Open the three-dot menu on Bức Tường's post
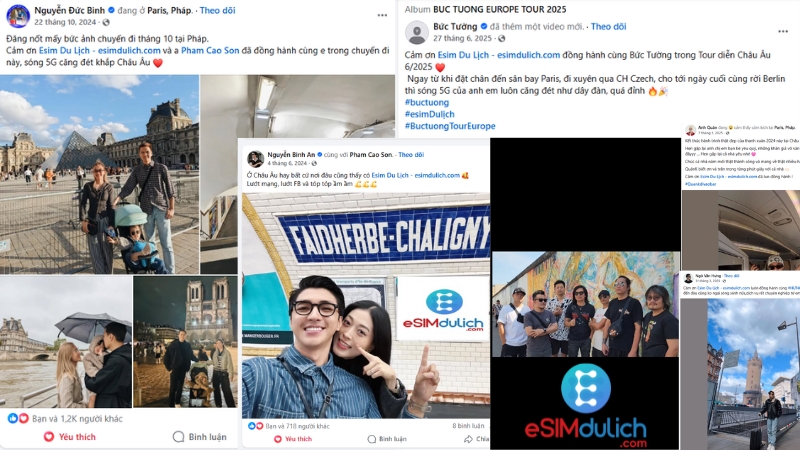 pos(783,32)
